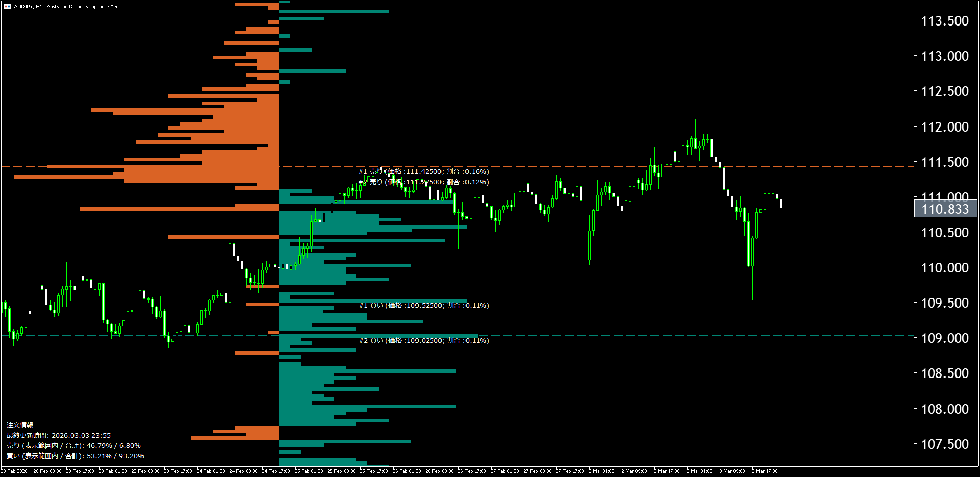
Task: Click the 23 Feb 01:00 time label
Action: point(113,471)
